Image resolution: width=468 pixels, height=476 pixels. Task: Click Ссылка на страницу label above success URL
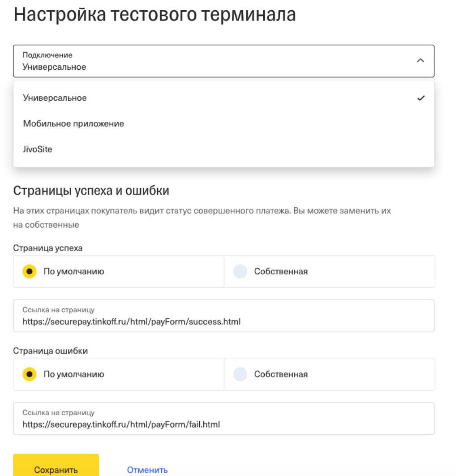click(59, 310)
